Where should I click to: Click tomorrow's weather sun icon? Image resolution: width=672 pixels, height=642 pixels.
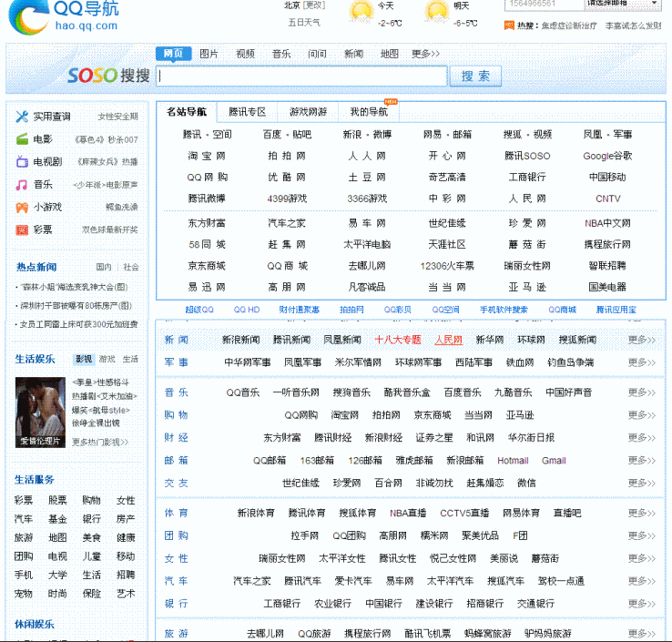pyautogui.click(x=436, y=11)
